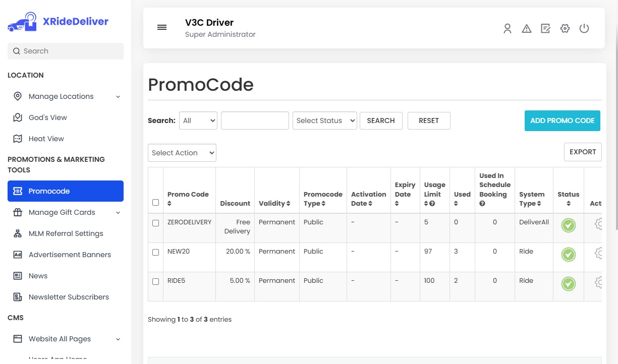Open the actions gear for NEW20 row
Screen dimensions: 618x364
(599, 253)
